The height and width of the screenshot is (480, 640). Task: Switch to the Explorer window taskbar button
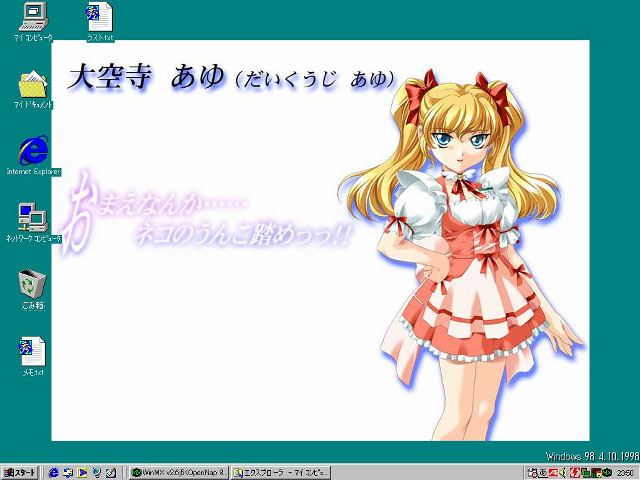[x=279, y=472]
